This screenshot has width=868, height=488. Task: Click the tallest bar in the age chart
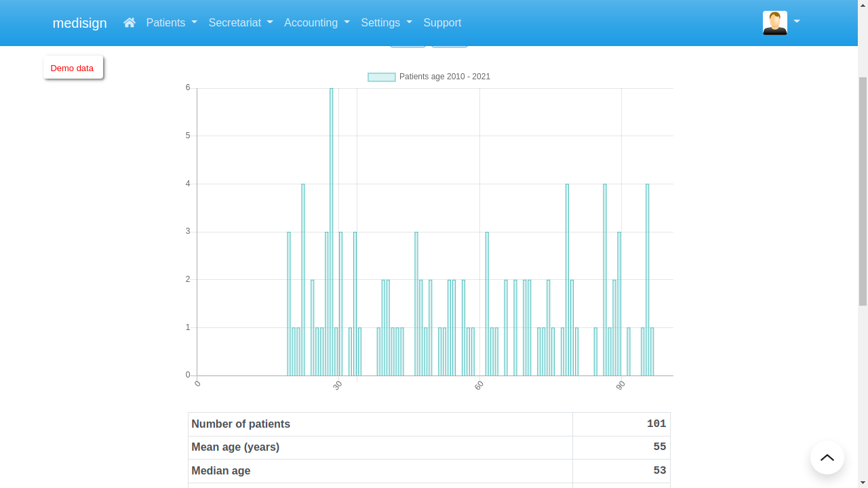tap(332, 232)
